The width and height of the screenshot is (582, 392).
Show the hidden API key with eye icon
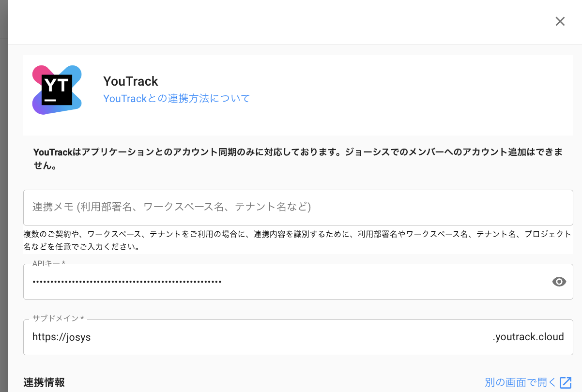coord(559,282)
